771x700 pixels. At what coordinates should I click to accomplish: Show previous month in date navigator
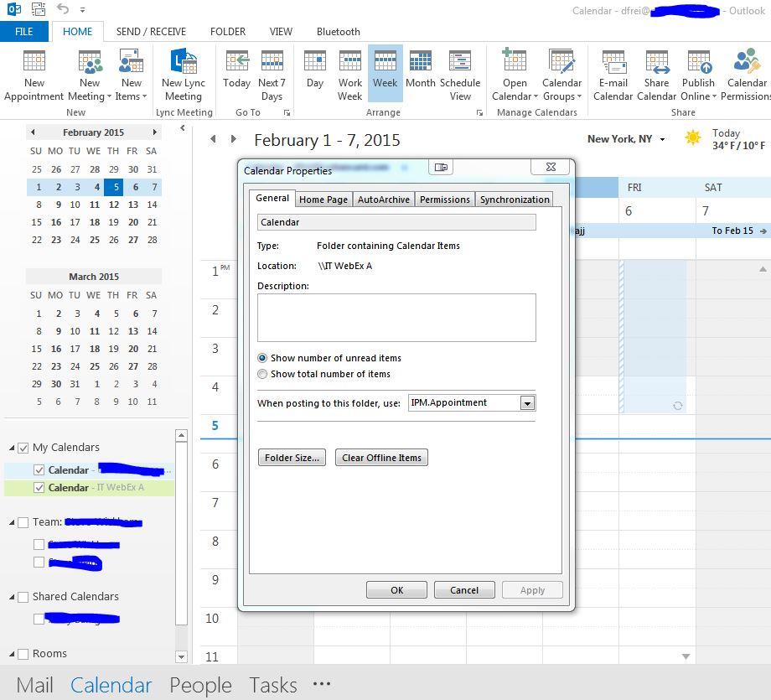tap(33, 132)
